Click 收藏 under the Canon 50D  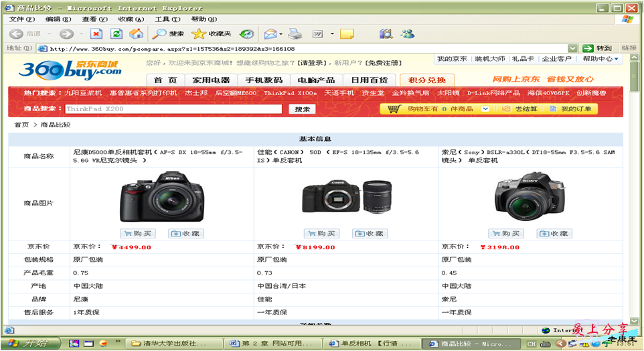[370, 234]
